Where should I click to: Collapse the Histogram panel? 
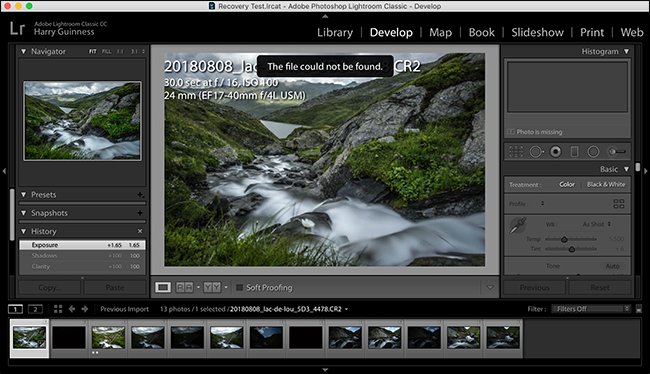pos(626,51)
